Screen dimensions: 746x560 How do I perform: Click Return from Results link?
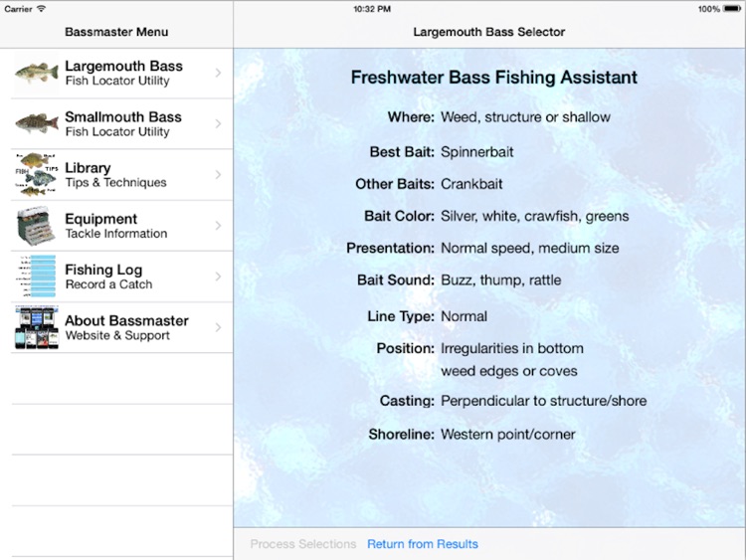pos(423,544)
